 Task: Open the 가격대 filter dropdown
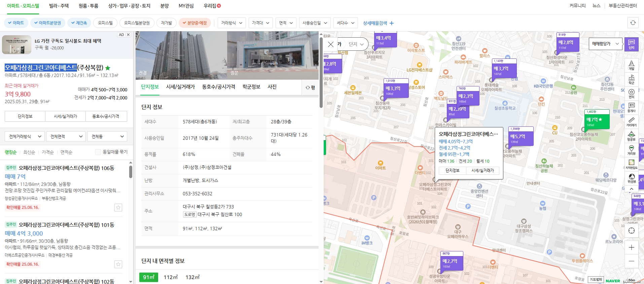261,23
